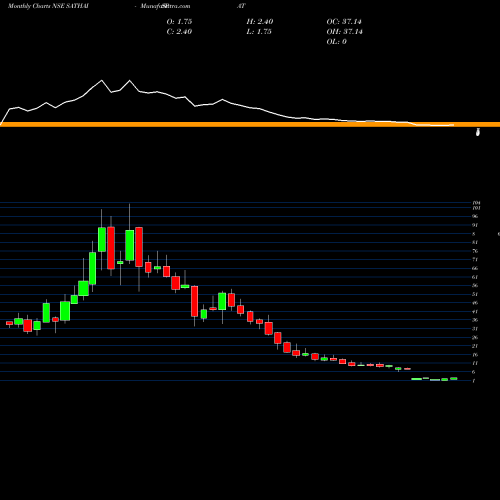500x500 pixels.
Task: Click the 'OL: 0' reading
Action: (337, 42)
